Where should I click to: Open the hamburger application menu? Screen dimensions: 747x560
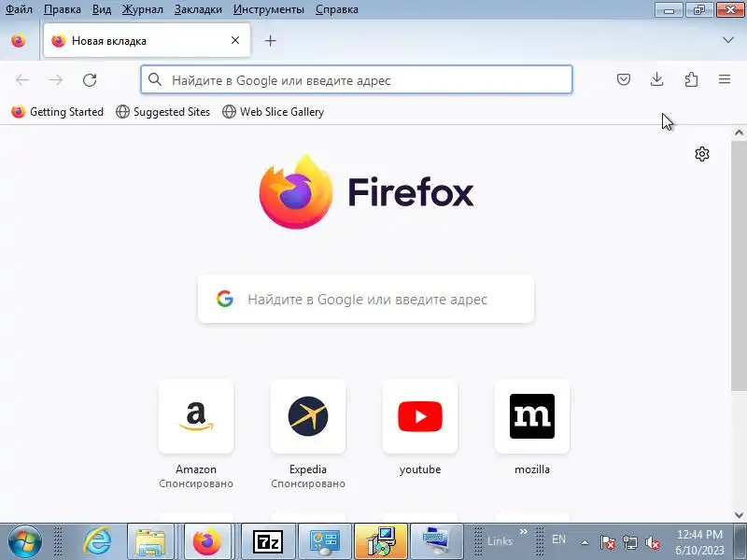tap(725, 79)
